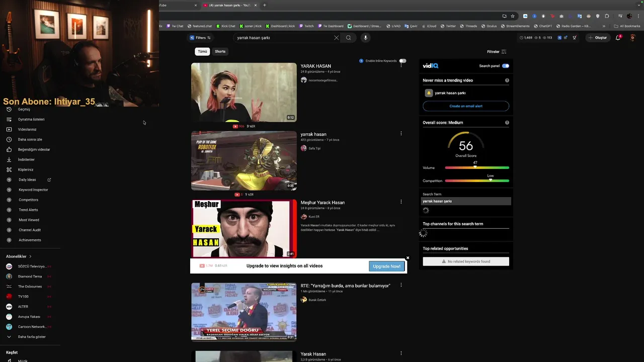Click the Oluştur create button
The height and width of the screenshot is (362, 644).
pyautogui.click(x=598, y=38)
